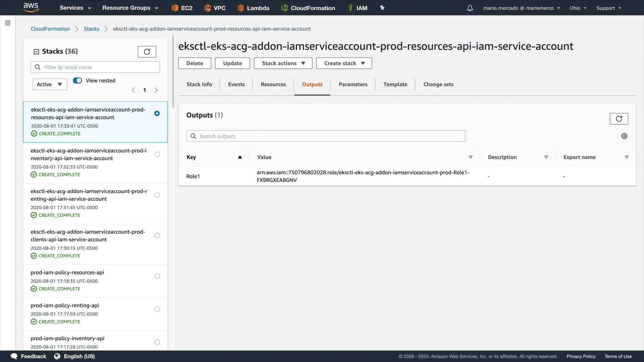
Task: Toggle the View nested switch
Action: tap(77, 80)
